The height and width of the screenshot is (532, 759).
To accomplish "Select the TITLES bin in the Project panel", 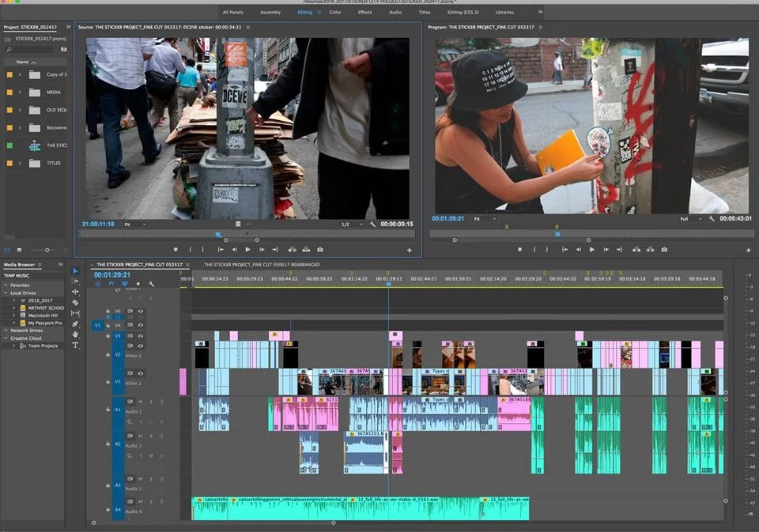I will 53,163.
